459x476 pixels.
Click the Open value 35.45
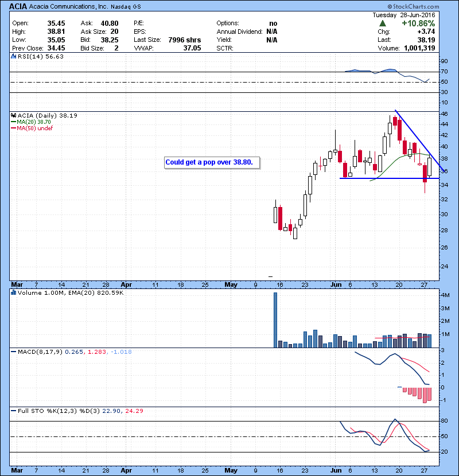click(x=56, y=24)
